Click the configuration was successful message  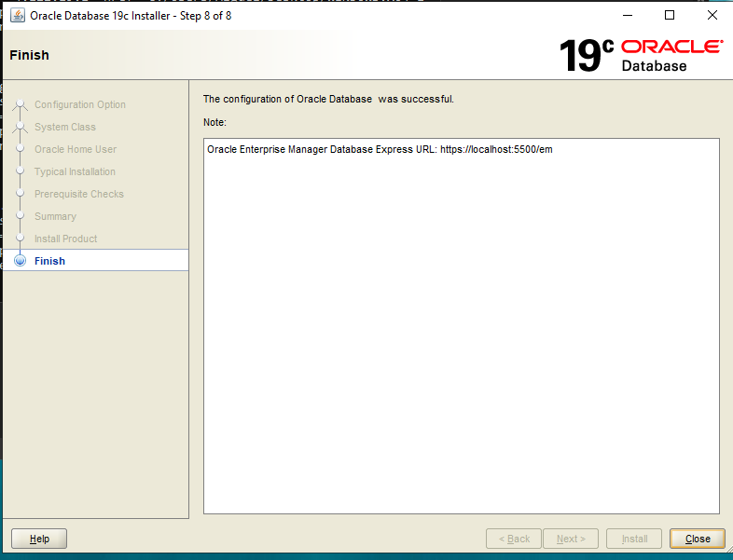click(x=328, y=99)
